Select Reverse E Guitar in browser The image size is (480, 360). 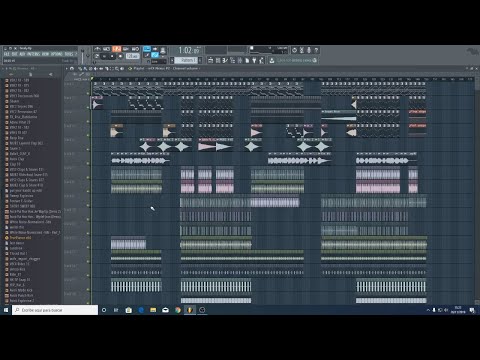click(x=21, y=201)
